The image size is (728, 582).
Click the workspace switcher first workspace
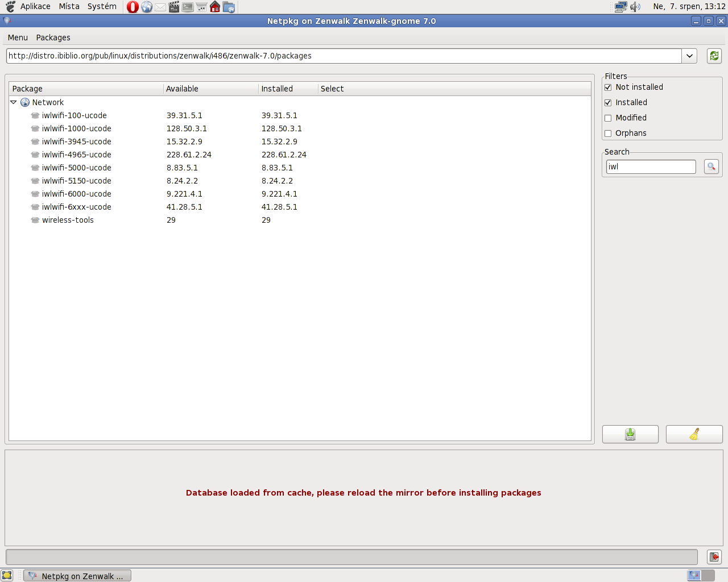point(694,575)
